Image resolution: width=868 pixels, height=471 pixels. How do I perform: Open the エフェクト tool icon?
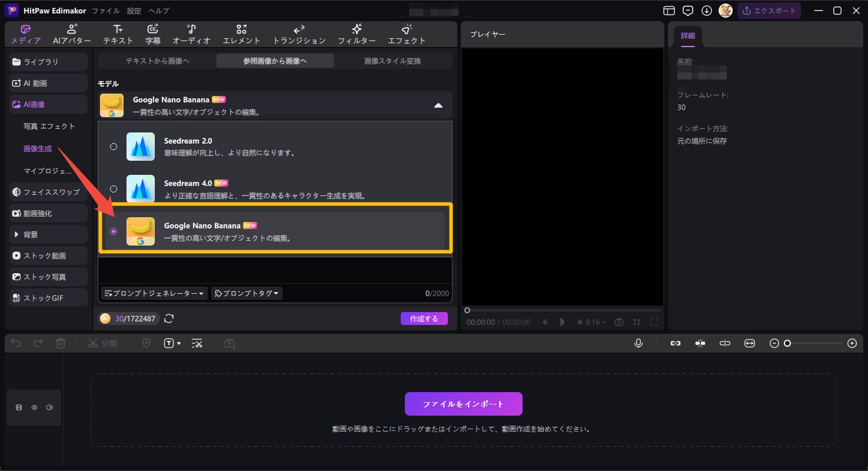(x=407, y=29)
